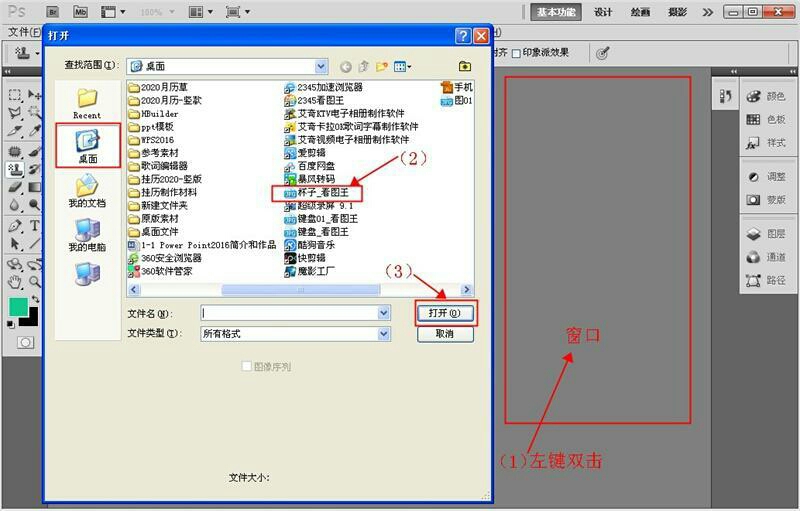The image size is (800, 511).
Task: Switch to 设计 workspace
Action: (x=603, y=12)
